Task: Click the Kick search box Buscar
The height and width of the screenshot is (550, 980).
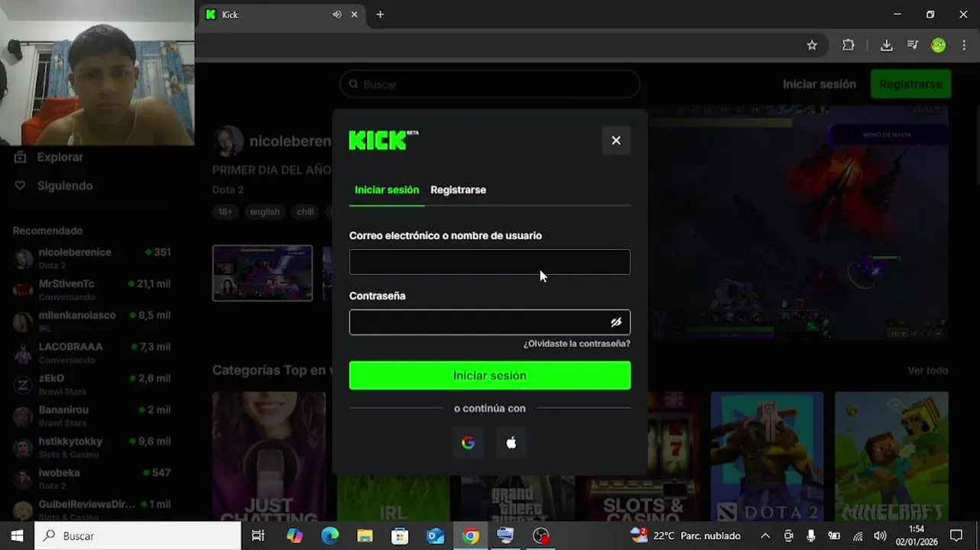Action: (490, 84)
